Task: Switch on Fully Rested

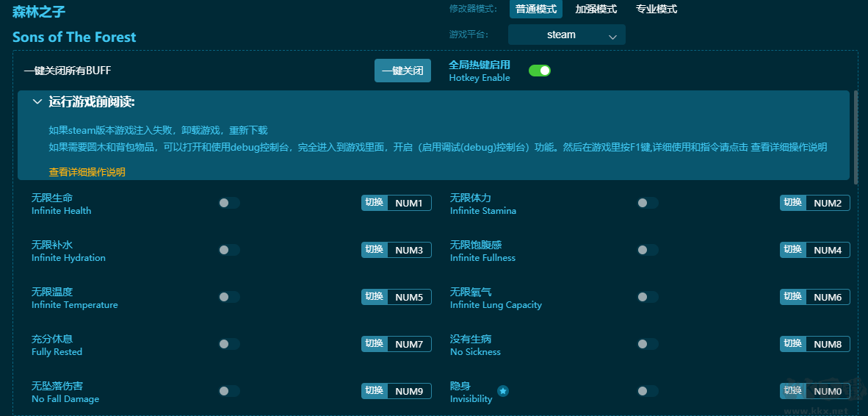Action: (x=228, y=345)
